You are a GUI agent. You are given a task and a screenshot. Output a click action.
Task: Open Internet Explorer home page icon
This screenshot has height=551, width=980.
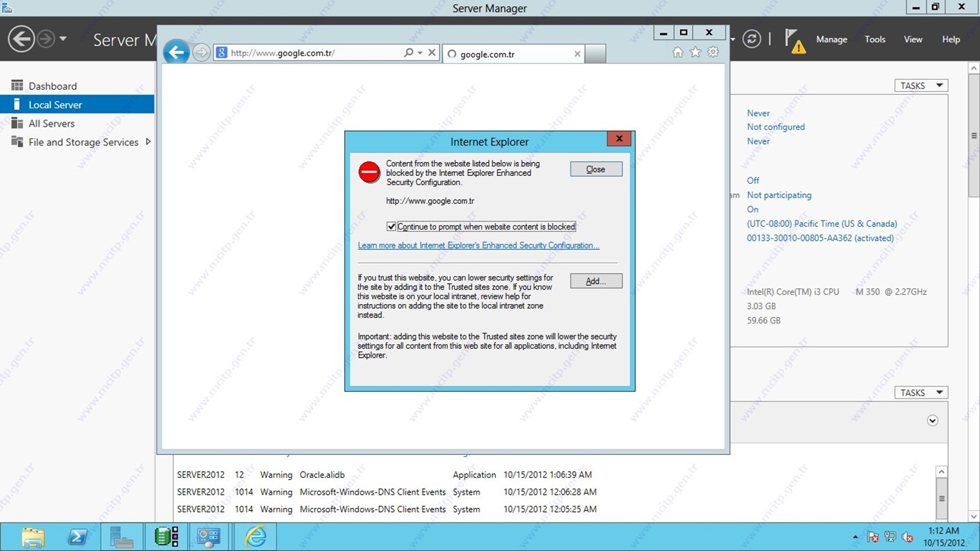677,52
